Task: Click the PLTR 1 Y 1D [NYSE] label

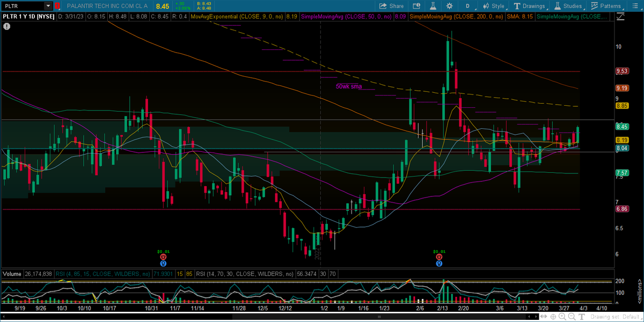Action: [x=28, y=17]
